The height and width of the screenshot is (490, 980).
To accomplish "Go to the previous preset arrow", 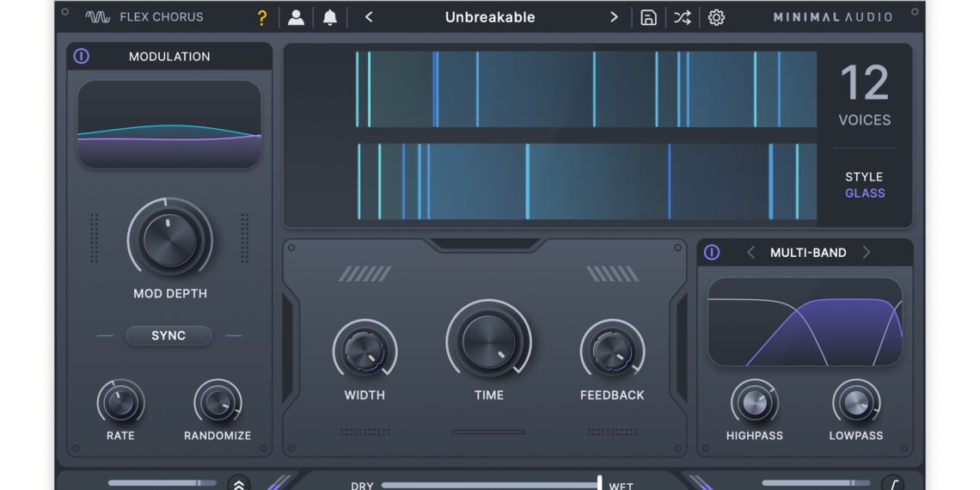I will 369,17.
